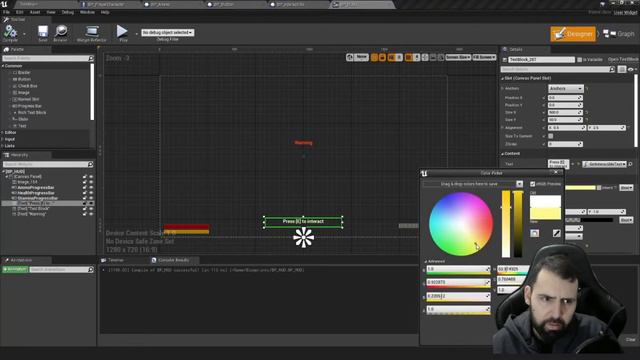This screenshot has height=360, width=640.
Task: Collapse the Canvas Panel tree node
Action: (x=7, y=177)
